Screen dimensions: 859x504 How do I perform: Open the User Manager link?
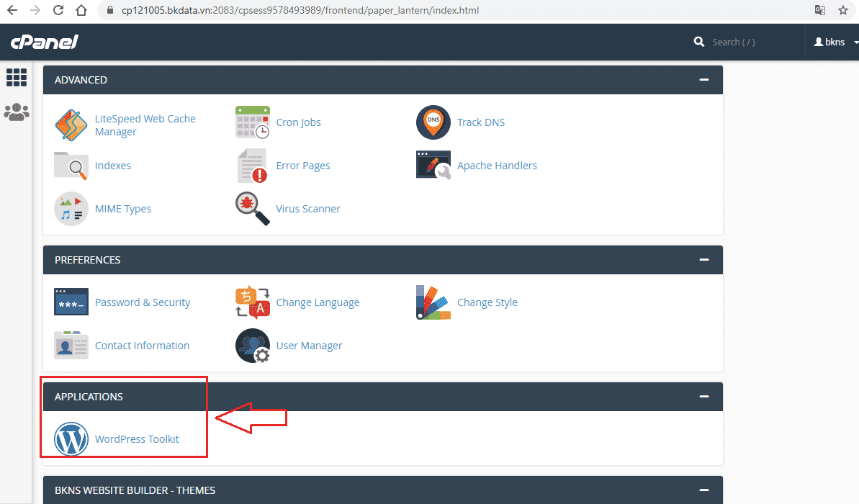[309, 346]
